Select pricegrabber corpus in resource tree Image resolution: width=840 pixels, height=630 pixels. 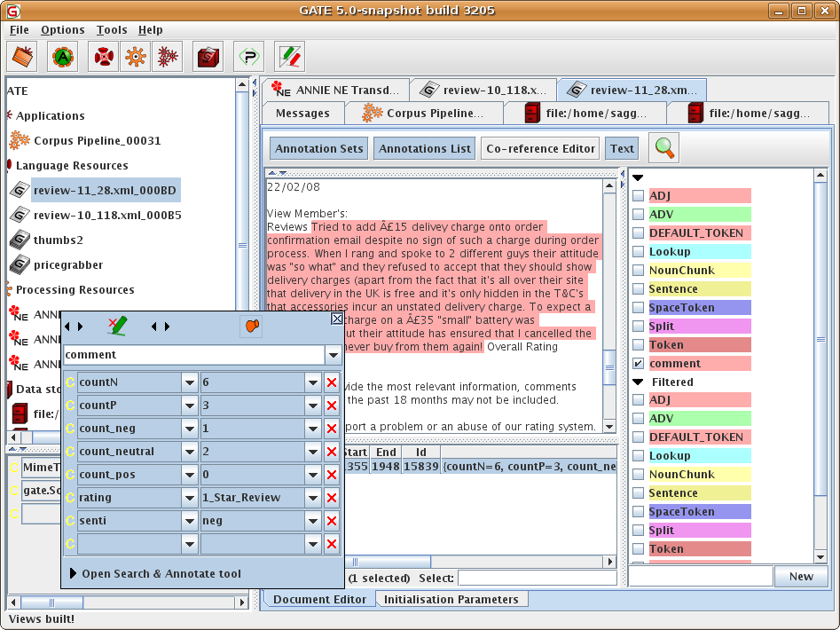click(68, 264)
